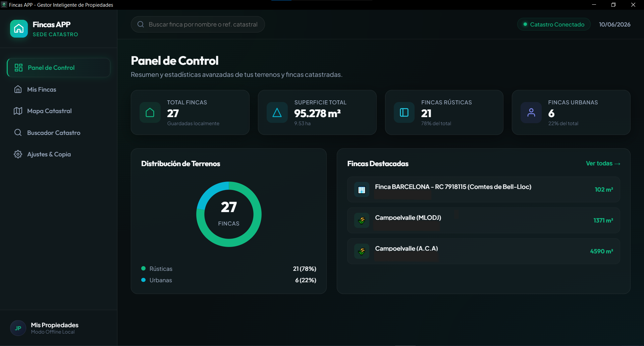Screen dimensions: 644x346
Task: Click the Superficie Total triangle icon
Action: click(x=277, y=112)
